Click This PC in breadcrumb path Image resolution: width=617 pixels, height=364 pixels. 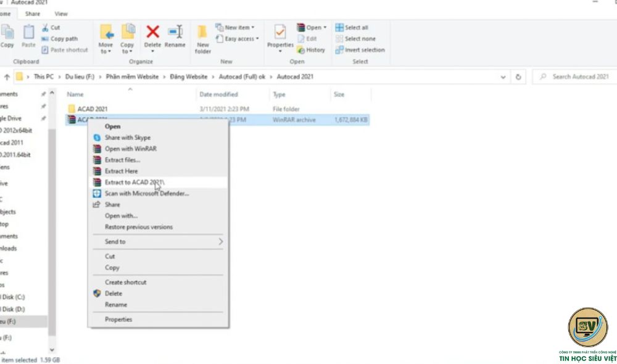pyautogui.click(x=44, y=77)
